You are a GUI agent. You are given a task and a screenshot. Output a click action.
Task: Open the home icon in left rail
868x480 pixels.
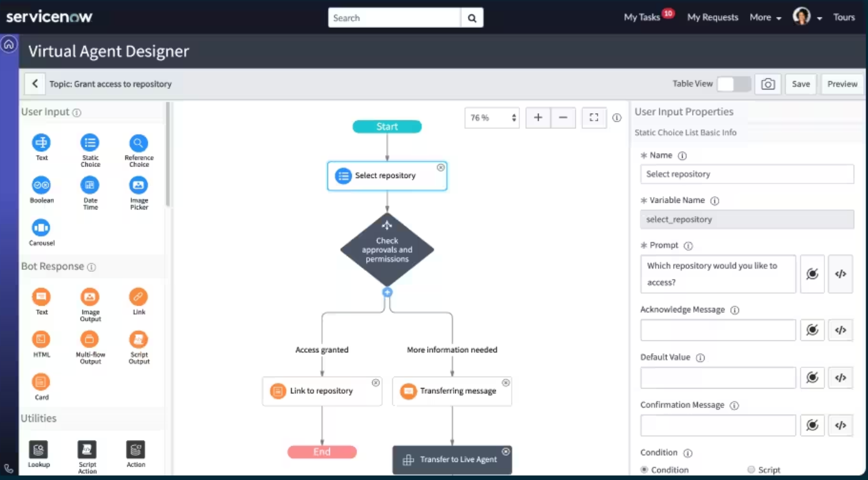pos(9,44)
